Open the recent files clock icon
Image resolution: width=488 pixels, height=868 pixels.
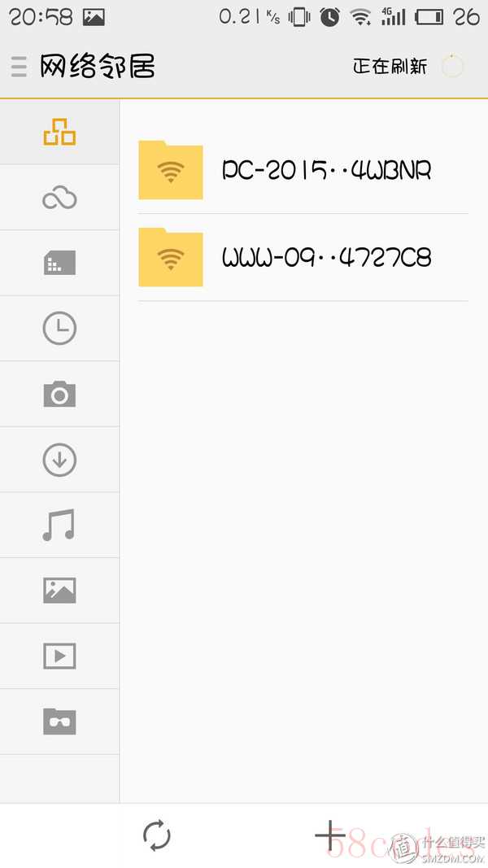click(x=59, y=329)
